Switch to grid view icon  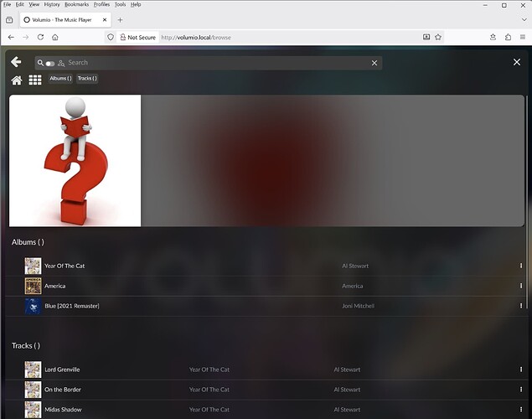[x=35, y=80]
